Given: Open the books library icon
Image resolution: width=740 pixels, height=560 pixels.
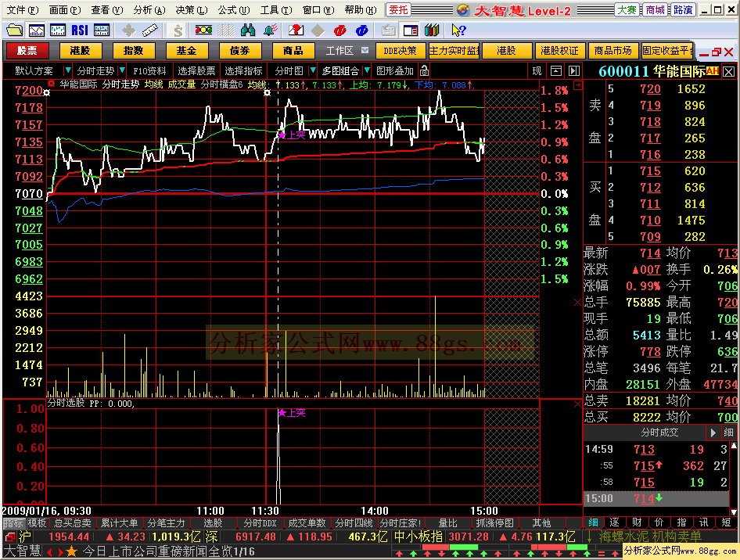Looking at the screenshot, I should (x=432, y=31).
